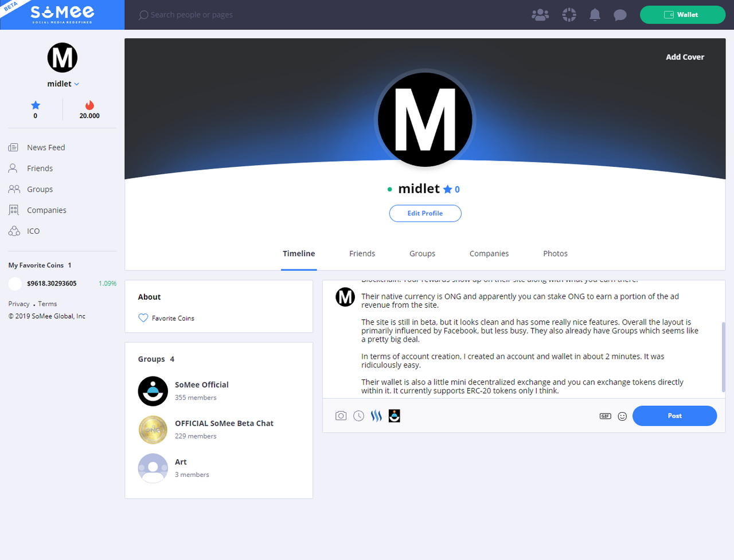The width and height of the screenshot is (734, 560).
Task: Open OFFICIAL SoMee Beta Chat group
Action: (x=224, y=423)
